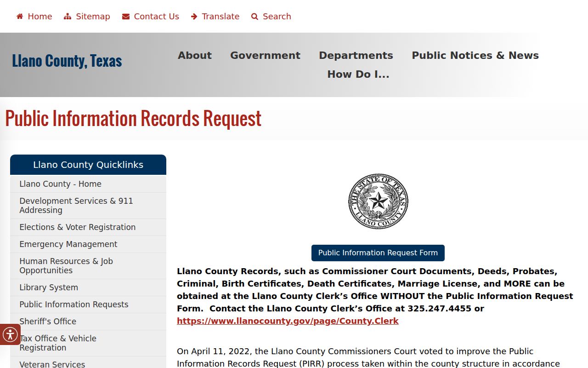This screenshot has height=368, width=588.
Task: Click the Search text link
Action: [277, 17]
